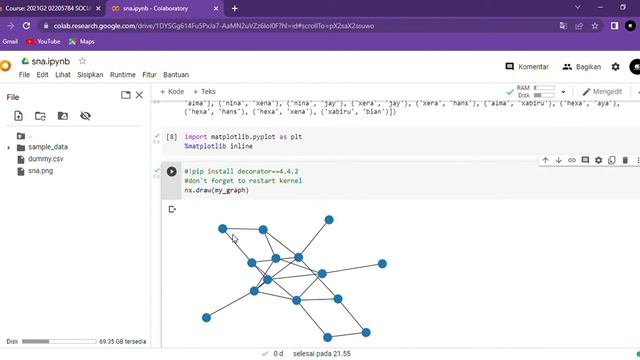
Task: Open Edit menu
Action: (x=42, y=75)
